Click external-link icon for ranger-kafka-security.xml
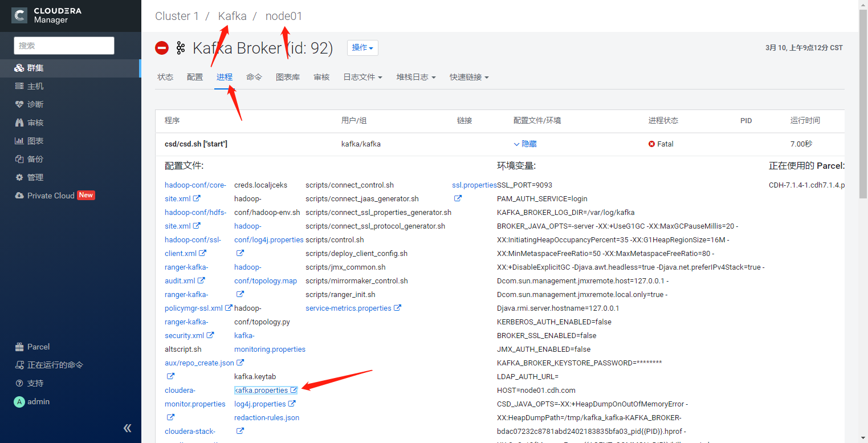Image resolution: width=868 pixels, height=443 pixels. [210, 335]
